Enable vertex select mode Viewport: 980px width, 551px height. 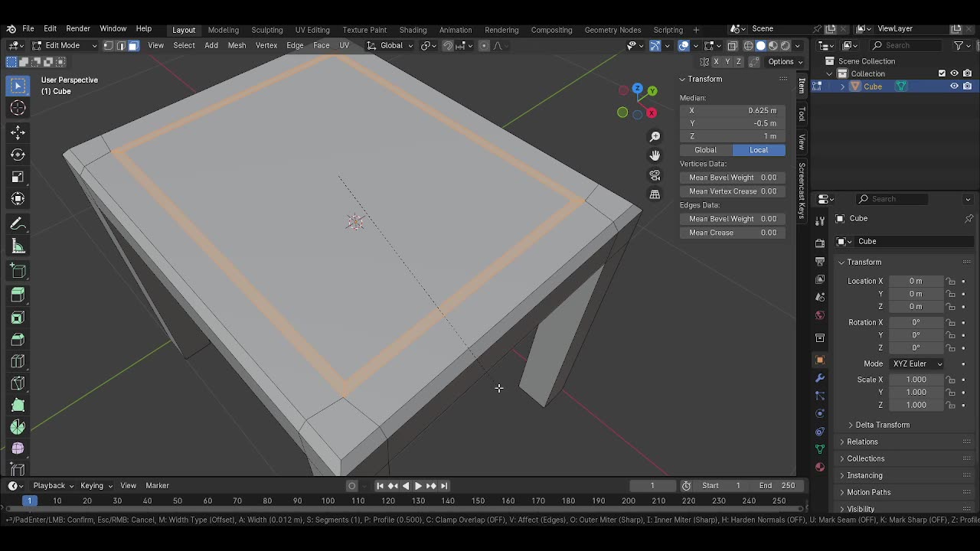coord(108,46)
